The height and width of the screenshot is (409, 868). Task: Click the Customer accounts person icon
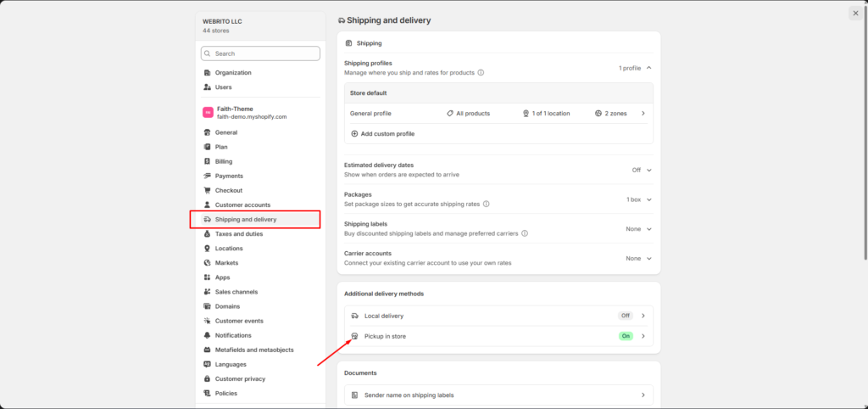(x=207, y=204)
